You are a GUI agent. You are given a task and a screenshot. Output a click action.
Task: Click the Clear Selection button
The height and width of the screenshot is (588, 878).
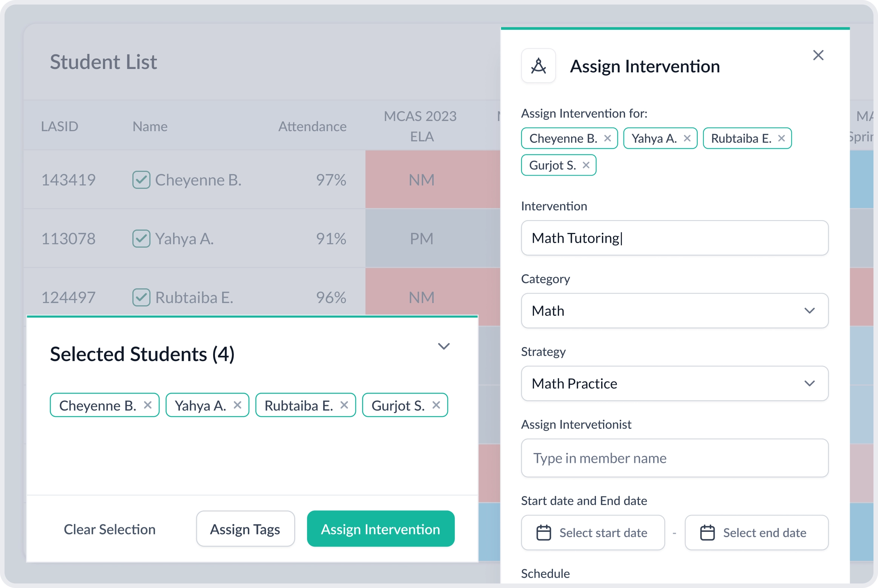tap(110, 529)
